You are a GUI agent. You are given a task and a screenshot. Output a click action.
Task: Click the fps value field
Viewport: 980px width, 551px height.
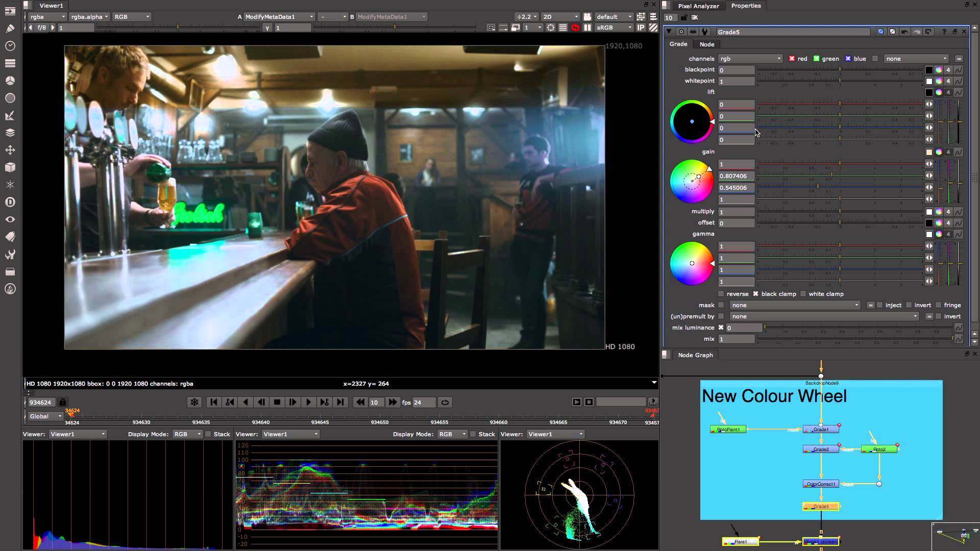424,403
